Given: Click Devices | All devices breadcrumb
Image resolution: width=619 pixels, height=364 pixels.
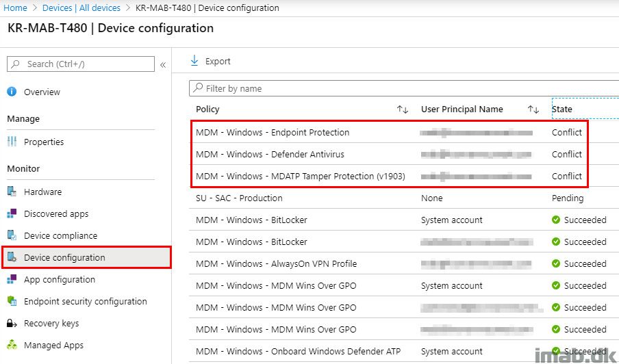Looking at the screenshot, I should click(x=81, y=8).
